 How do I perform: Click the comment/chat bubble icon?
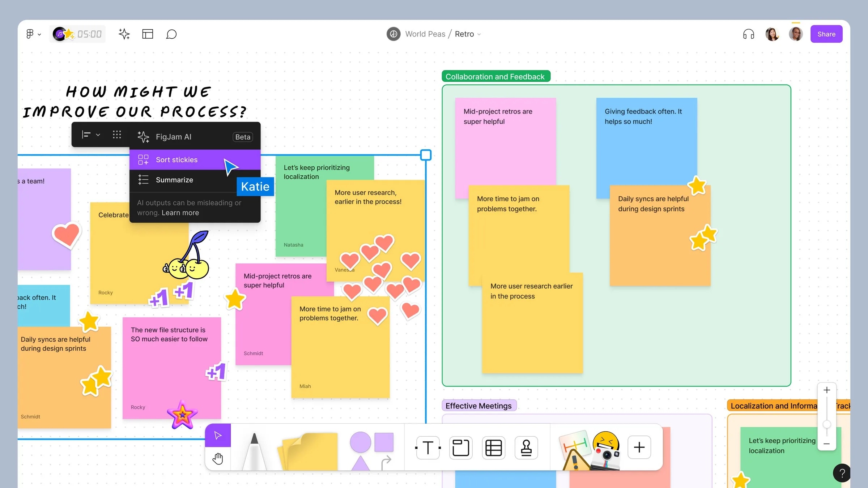(171, 34)
